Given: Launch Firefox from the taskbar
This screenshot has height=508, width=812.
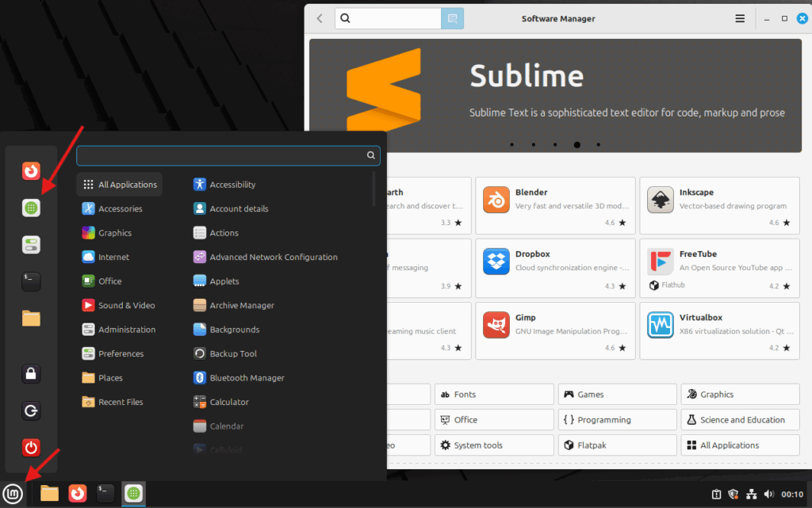Looking at the screenshot, I should (x=78, y=494).
